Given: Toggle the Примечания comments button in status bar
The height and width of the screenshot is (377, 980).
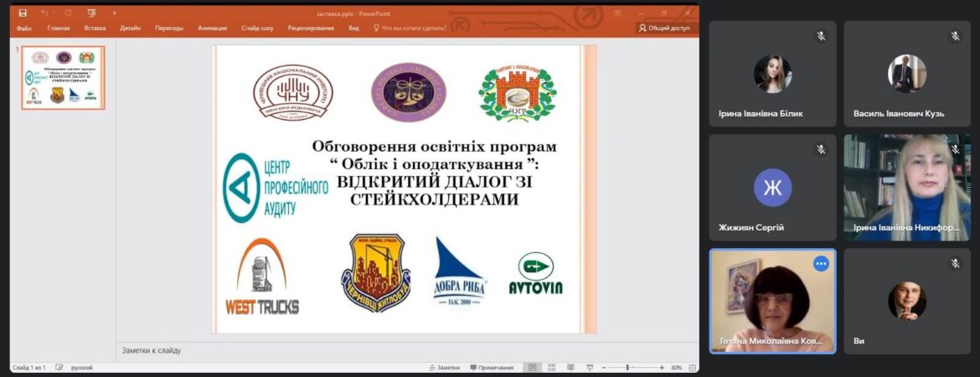Looking at the screenshot, I should pyautogui.click(x=492, y=368).
